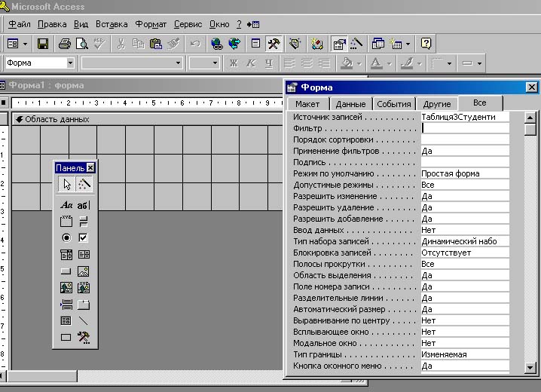Expand the New Object dropdown arrow

click(x=408, y=44)
